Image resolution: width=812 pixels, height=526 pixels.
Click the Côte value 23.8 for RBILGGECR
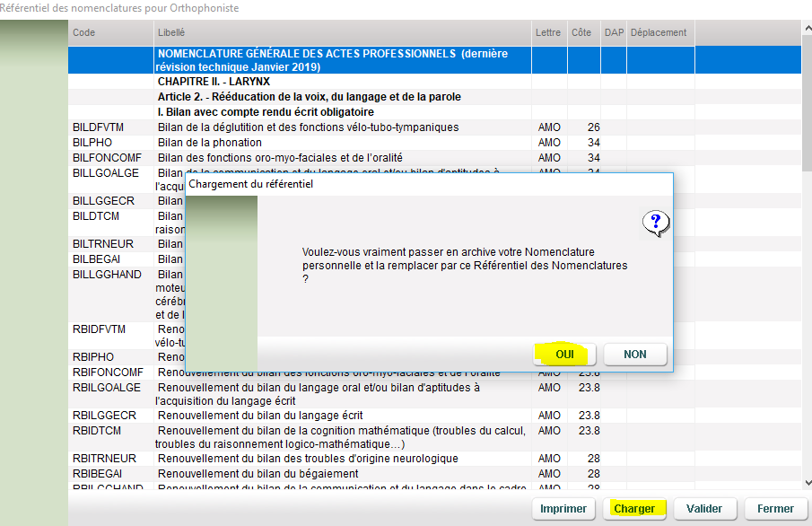pyautogui.click(x=589, y=415)
